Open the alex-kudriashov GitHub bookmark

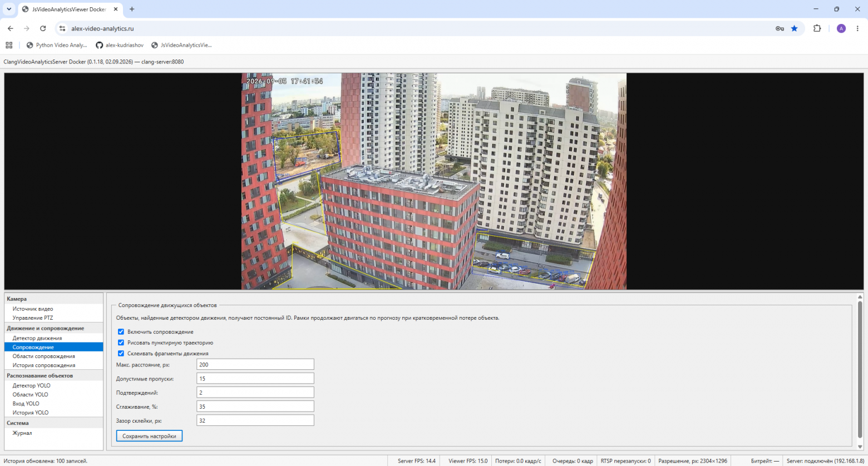120,45
